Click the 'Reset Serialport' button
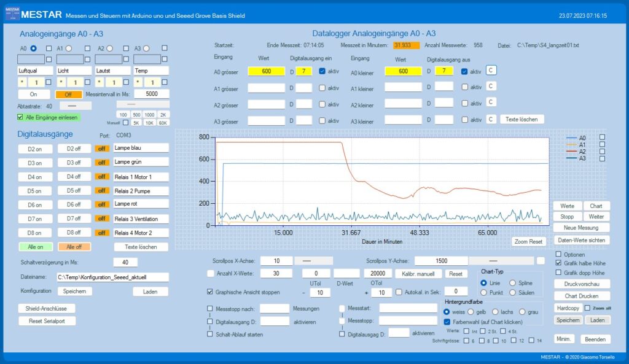Image resolution: width=629 pixels, height=364 pixels. [47, 320]
